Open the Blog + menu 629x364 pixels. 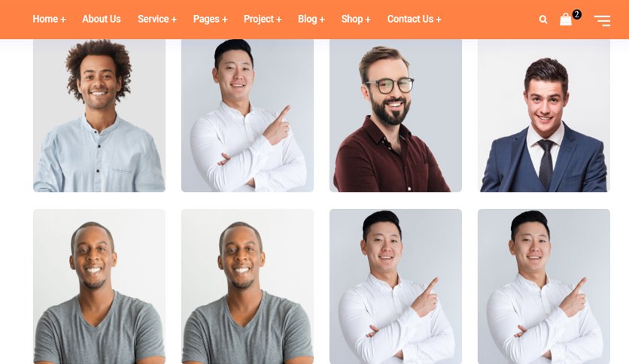click(x=311, y=20)
